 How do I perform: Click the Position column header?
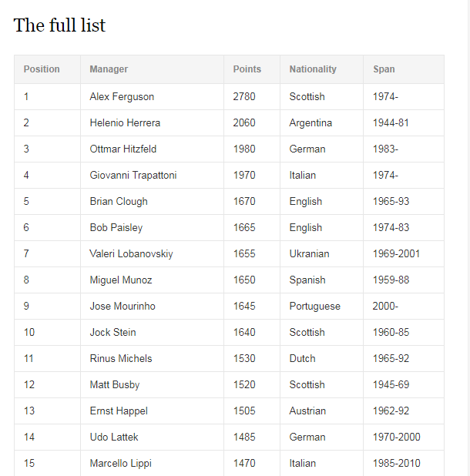click(x=42, y=69)
